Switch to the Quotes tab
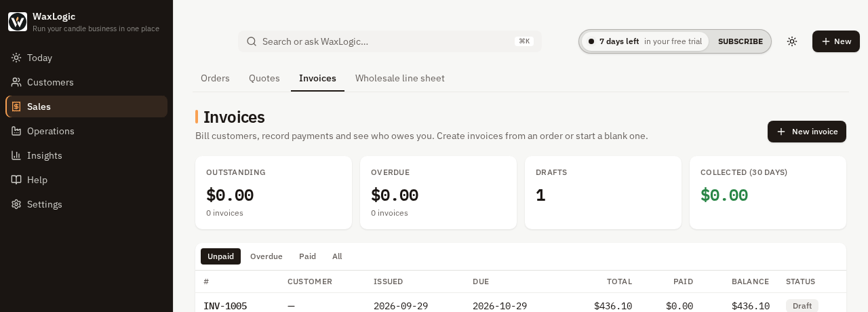The height and width of the screenshot is (312, 868). pyautogui.click(x=264, y=78)
